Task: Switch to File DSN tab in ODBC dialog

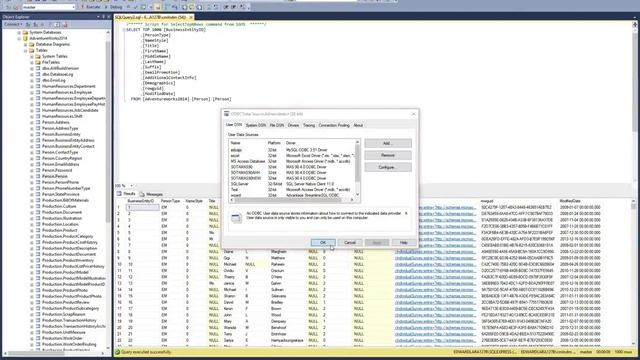Action: pos(277,125)
